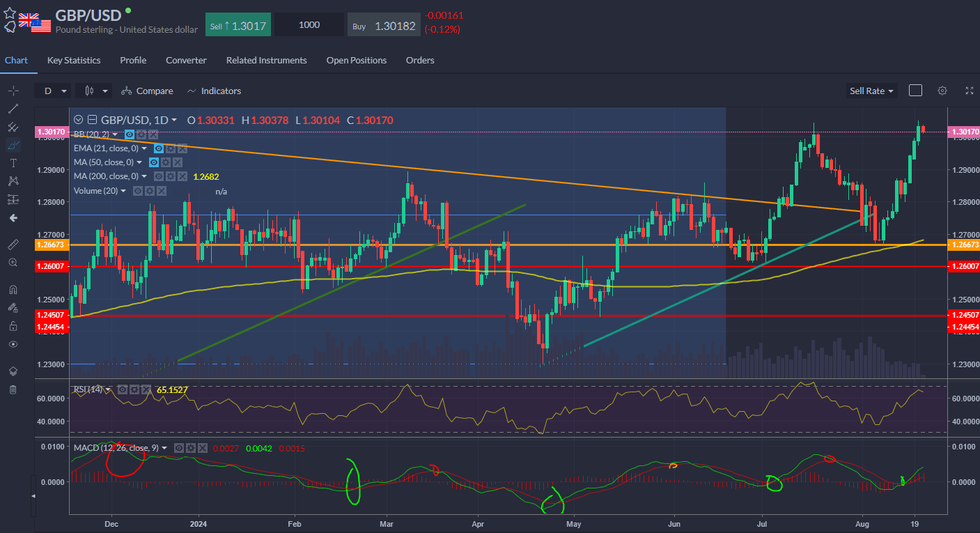The height and width of the screenshot is (533, 980).
Task: Open the candlestick chart type dropdown
Action: coord(95,91)
